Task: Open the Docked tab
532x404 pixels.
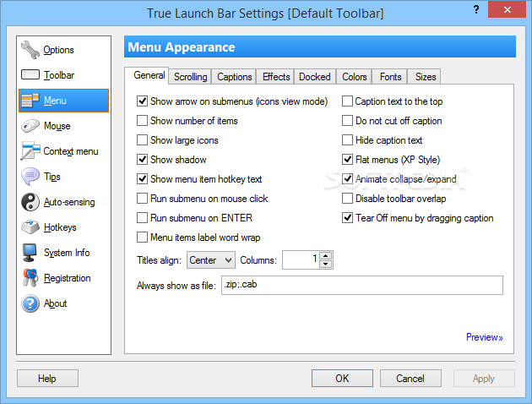Action: (x=314, y=77)
